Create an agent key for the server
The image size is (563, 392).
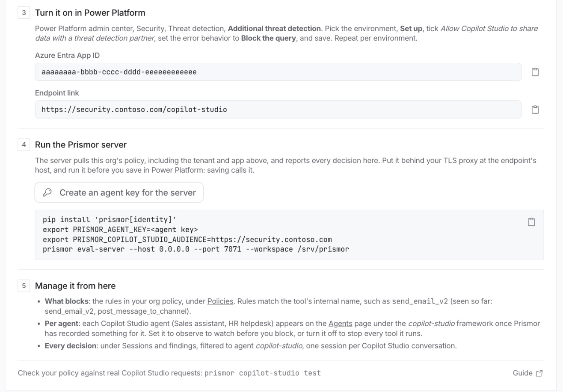(x=119, y=192)
